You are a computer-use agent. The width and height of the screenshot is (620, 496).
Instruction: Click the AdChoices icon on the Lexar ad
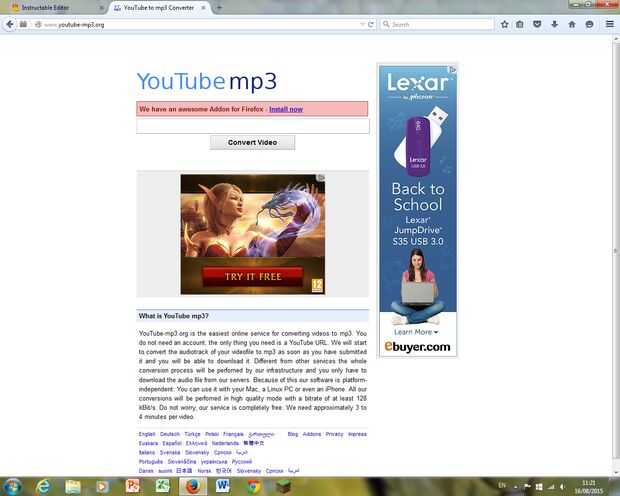click(x=453, y=70)
